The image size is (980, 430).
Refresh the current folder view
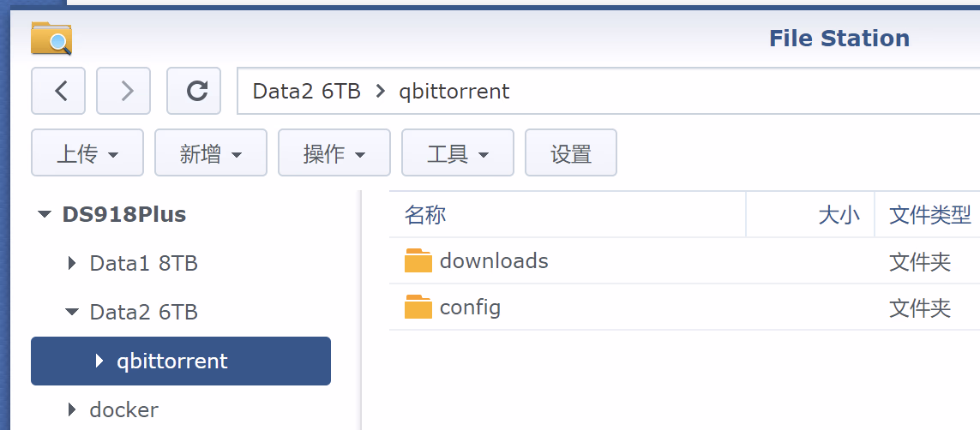[196, 91]
